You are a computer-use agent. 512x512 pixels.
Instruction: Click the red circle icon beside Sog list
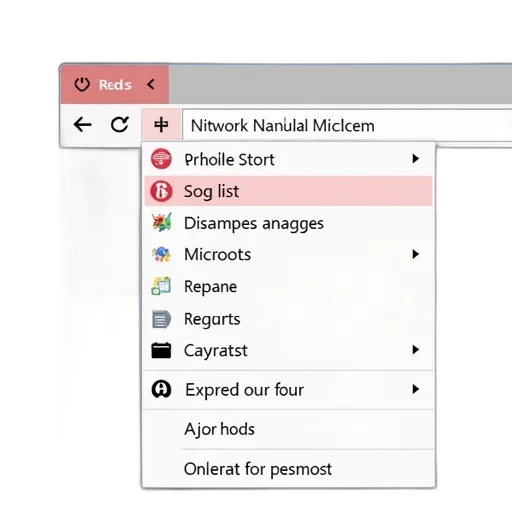[x=161, y=191]
